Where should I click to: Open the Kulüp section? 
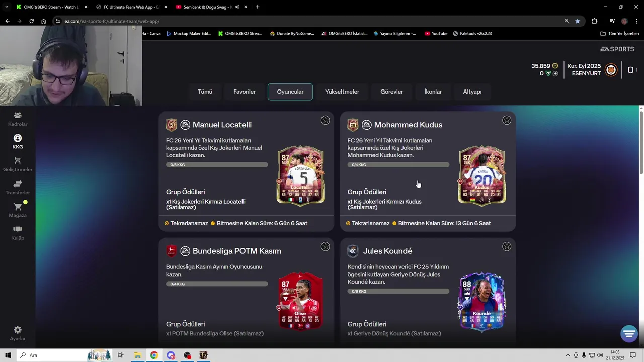click(18, 233)
